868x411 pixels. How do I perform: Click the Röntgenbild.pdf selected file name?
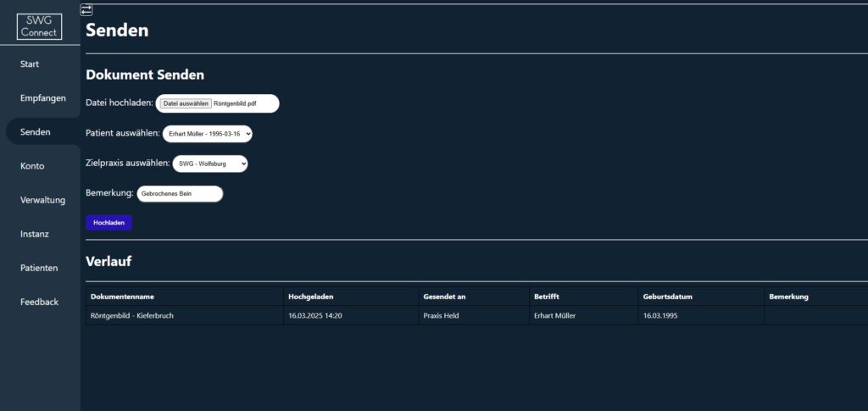coord(236,103)
